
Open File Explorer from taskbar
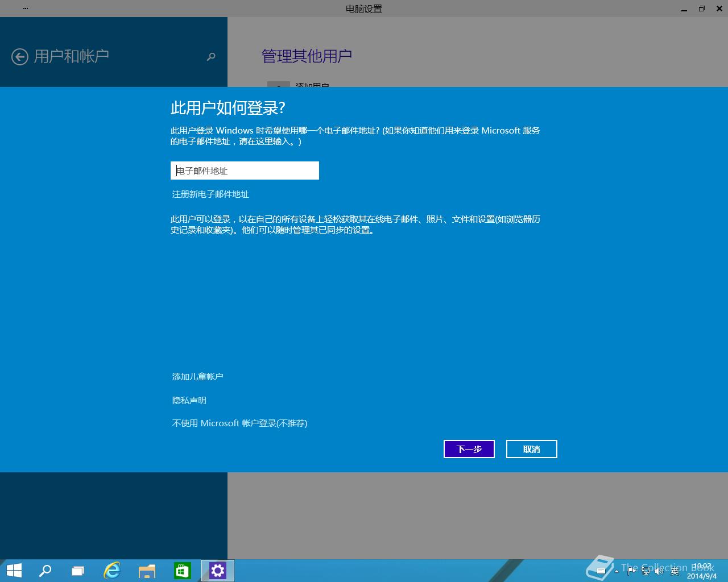coord(147,571)
